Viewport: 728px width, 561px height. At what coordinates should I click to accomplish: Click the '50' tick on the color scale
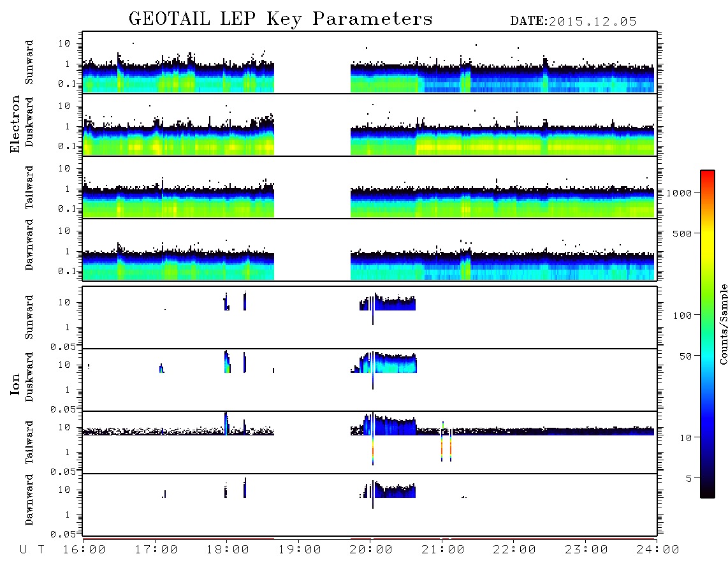coord(685,356)
